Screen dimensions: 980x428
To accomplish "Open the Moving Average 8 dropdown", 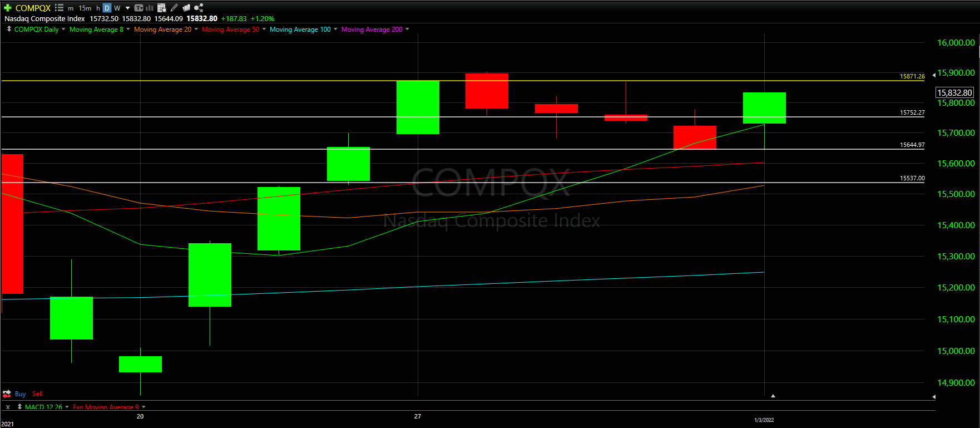I will pyautogui.click(x=128, y=29).
